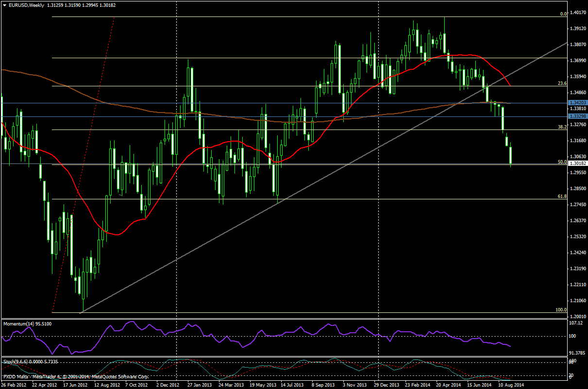
Task: Click the current price 1.30182 label
Action: coord(576,164)
